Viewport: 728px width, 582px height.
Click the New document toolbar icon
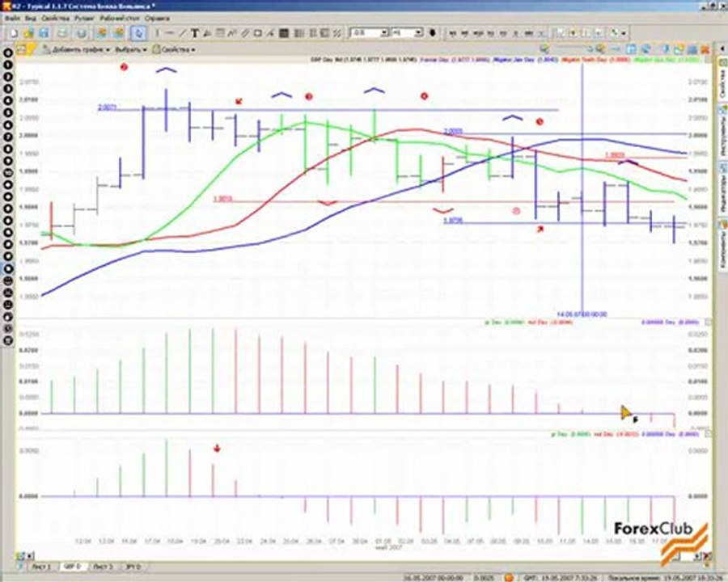point(14,33)
